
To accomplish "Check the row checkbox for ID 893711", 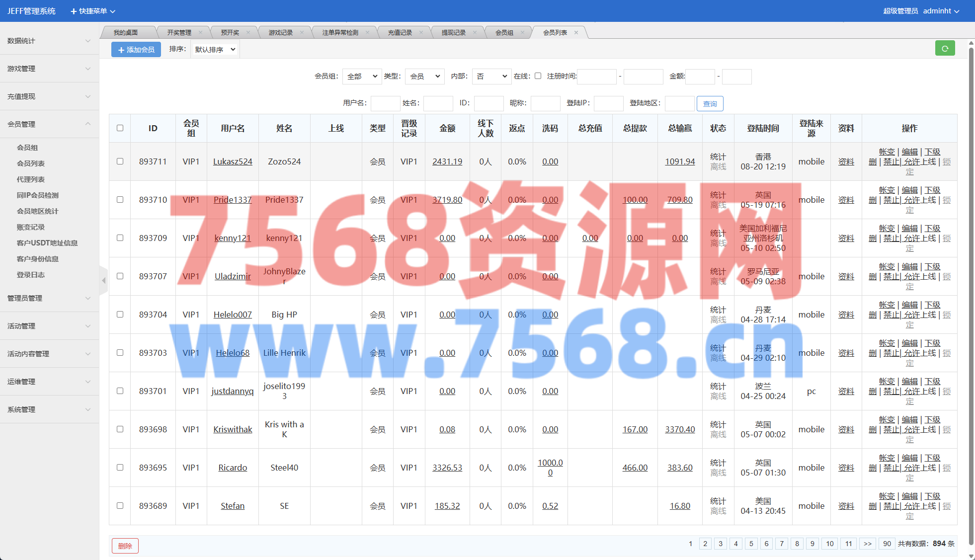I will (x=120, y=161).
